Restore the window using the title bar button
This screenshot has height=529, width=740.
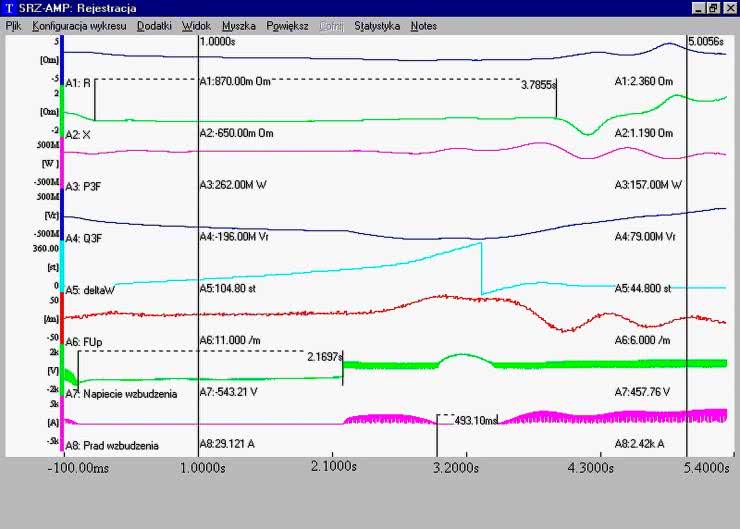[713, 8]
